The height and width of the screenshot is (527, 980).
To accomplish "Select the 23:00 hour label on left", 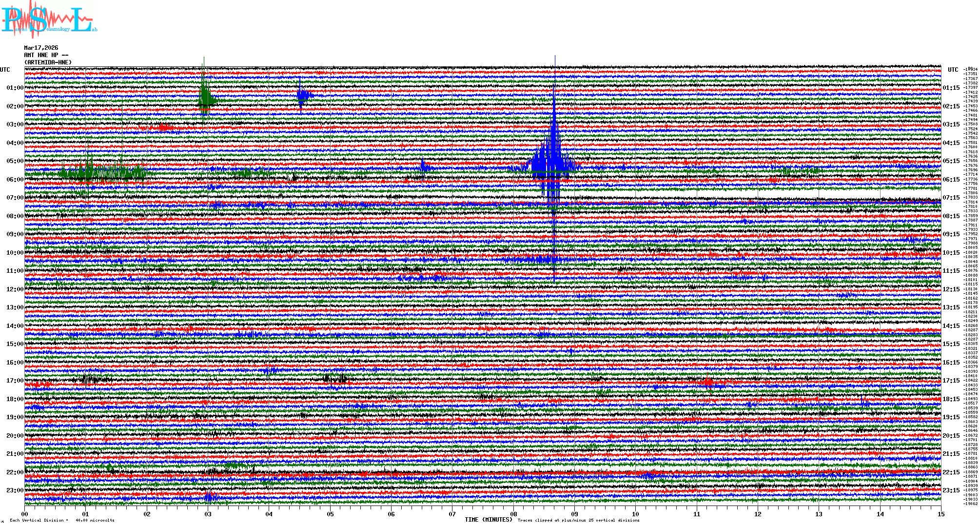I will click(x=15, y=490).
